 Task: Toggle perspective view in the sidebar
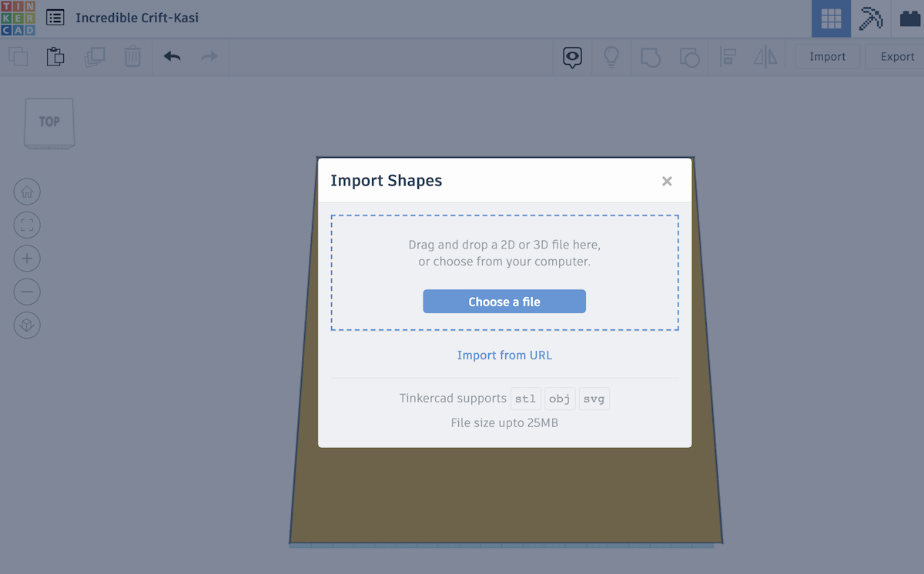coord(27,325)
